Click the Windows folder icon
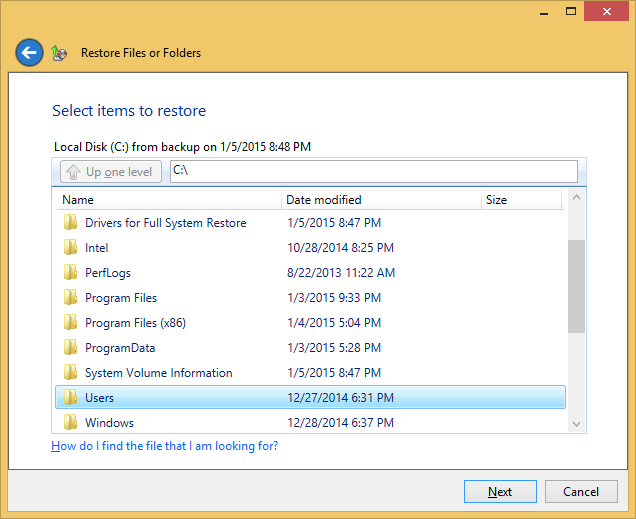This screenshot has height=519, width=636. click(x=70, y=423)
